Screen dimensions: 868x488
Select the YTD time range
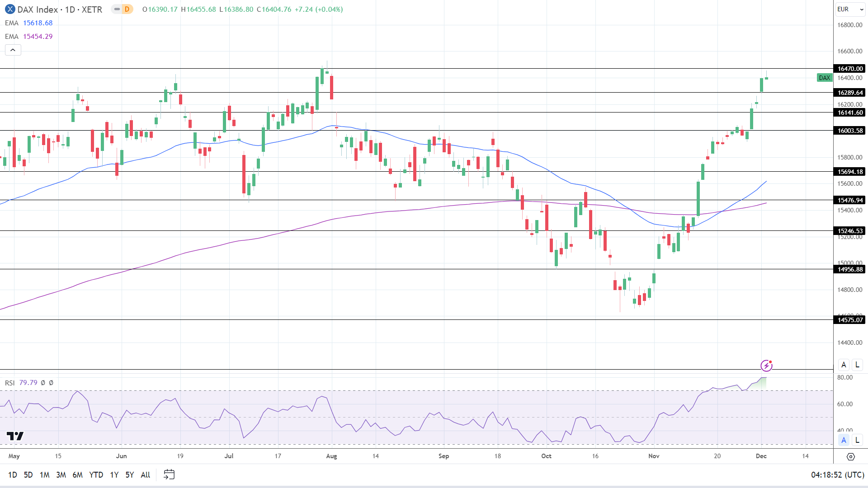[96, 475]
